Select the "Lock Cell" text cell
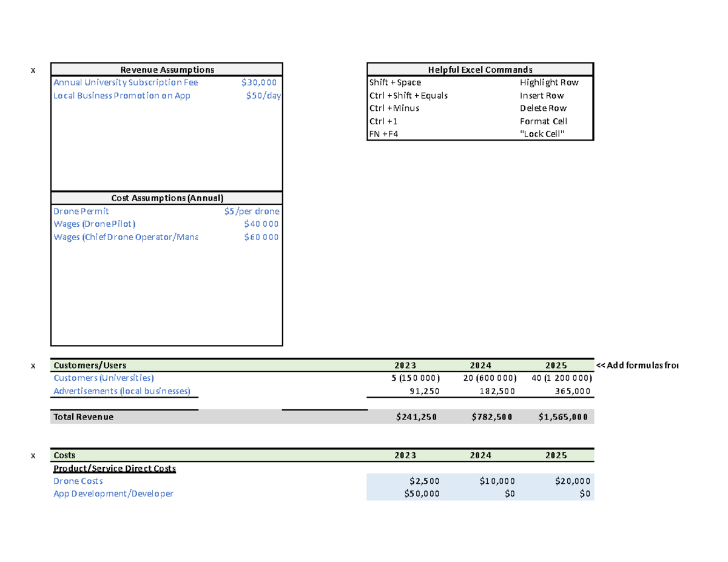Image resolution: width=728 pixels, height=562 pixels. pyautogui.click(x=543, y=133)
